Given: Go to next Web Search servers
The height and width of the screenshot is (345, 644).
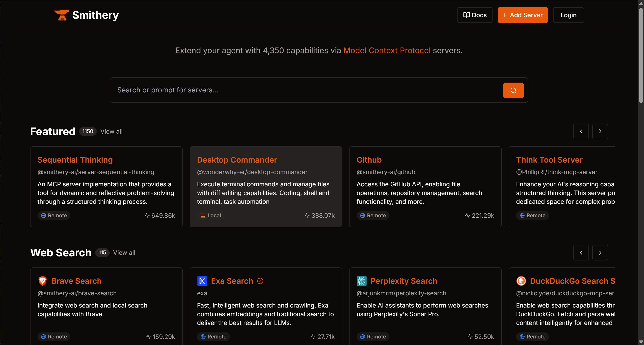Looking at the screenshot, I should [x=600, y=253].
